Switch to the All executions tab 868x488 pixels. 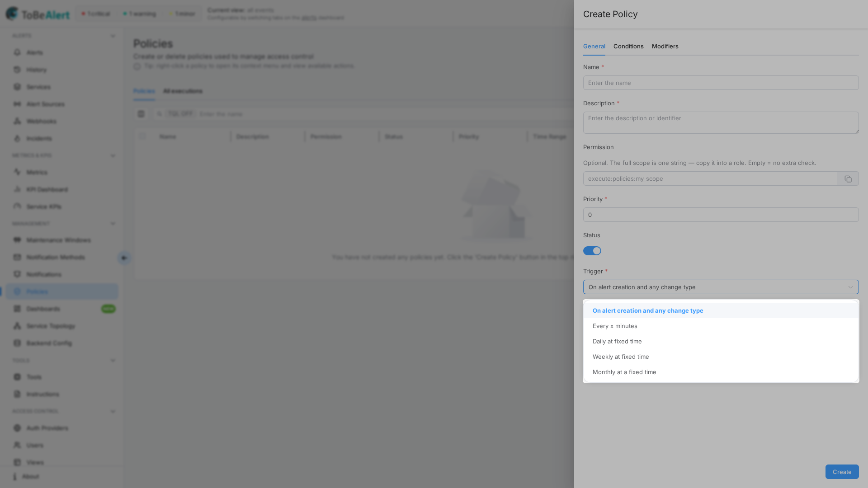183,91
